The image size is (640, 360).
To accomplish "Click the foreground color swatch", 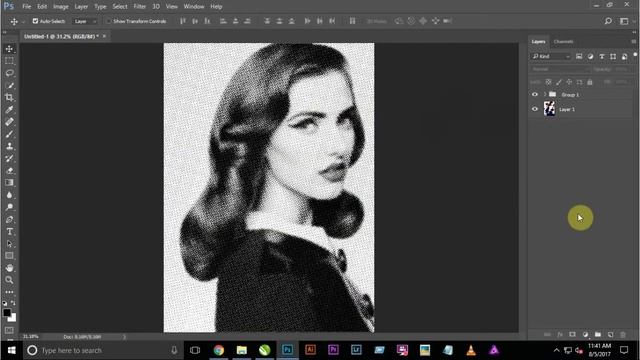I will pyautogui.click(x=7, y=313).
